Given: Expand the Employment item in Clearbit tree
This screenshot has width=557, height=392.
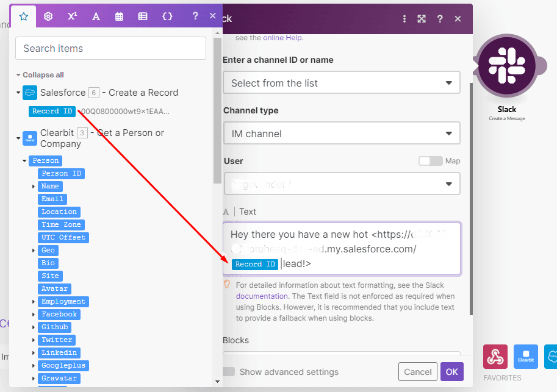Looking at the screenshot, I should 34,302.
